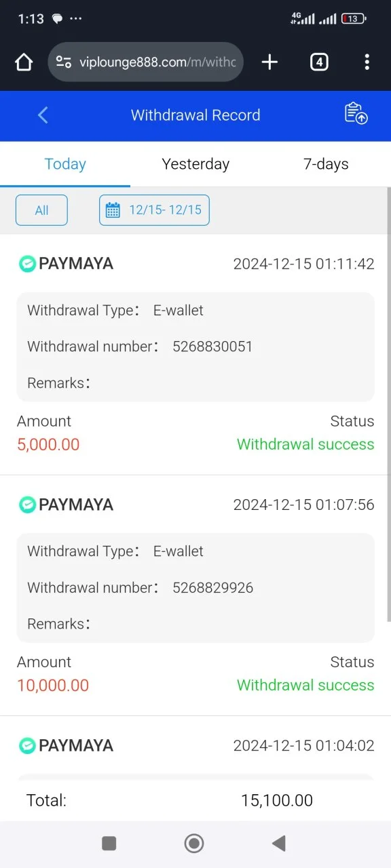Tap the Android home circle button

pyautogui.click(x=194, y=843)
